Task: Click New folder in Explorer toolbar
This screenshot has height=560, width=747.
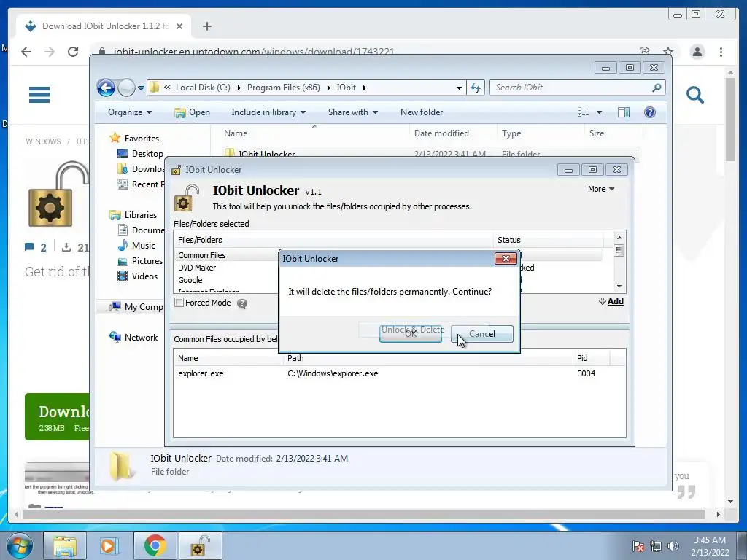Action: pyautogui.click(x=422, y=112)
